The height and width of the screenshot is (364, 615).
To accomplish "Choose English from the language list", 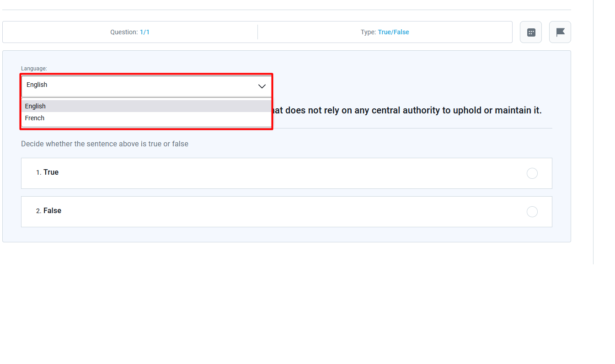I will coord(36,106).
